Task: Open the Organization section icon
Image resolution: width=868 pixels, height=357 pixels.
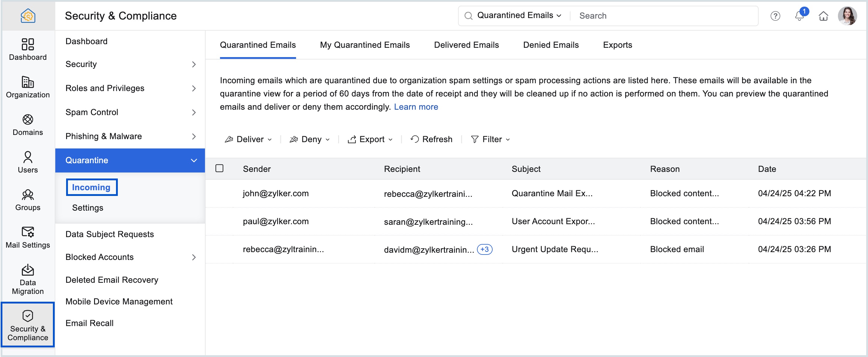Action: 28,87
